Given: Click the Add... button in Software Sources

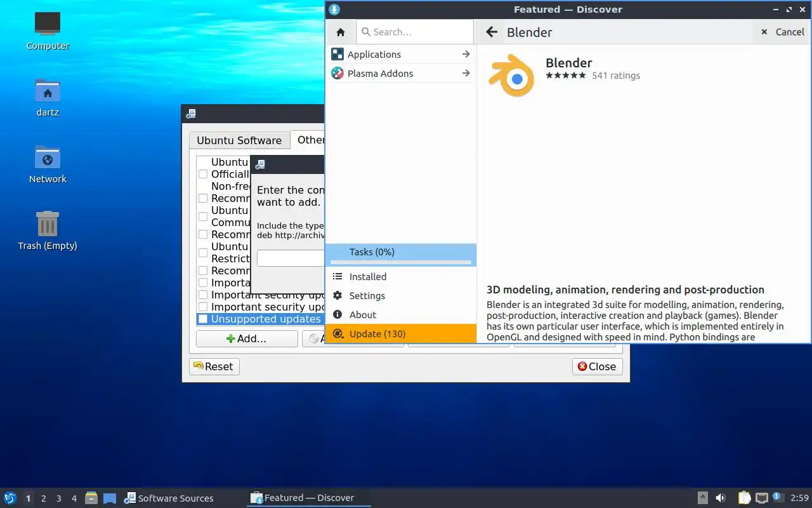Looking at the screenshot, I should [x=247, y=339].
